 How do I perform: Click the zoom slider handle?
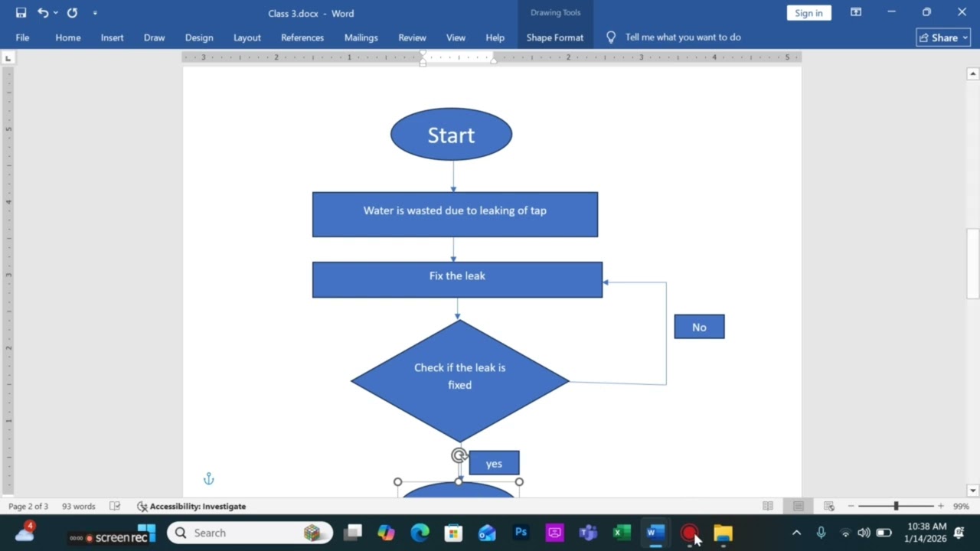click(896, 507)
